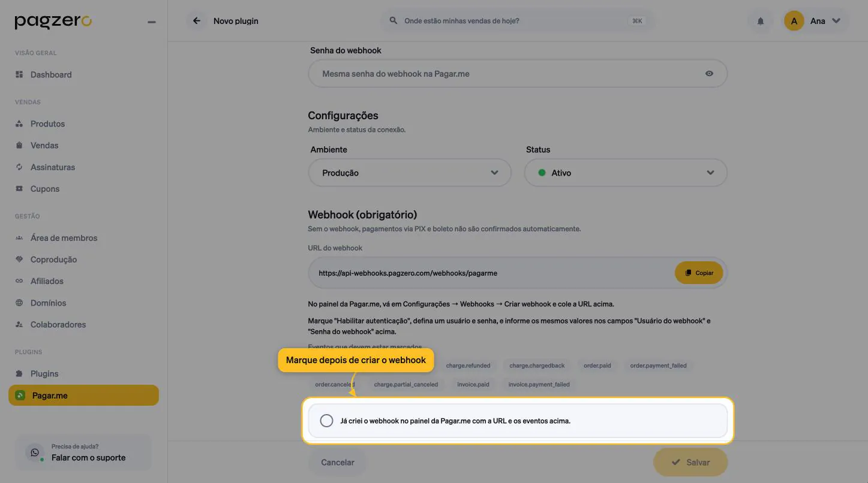Viewport: 868px width, 483px height.
Task: Open the Status Ativo dropdown
Action: pyautogui.click(x=626, y=173)
